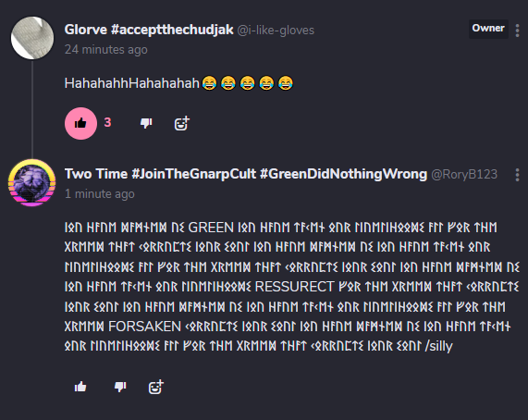Click the laughing emojis in Glorve's comment
Screen dimensions: 528x420
tap(248, 83)
